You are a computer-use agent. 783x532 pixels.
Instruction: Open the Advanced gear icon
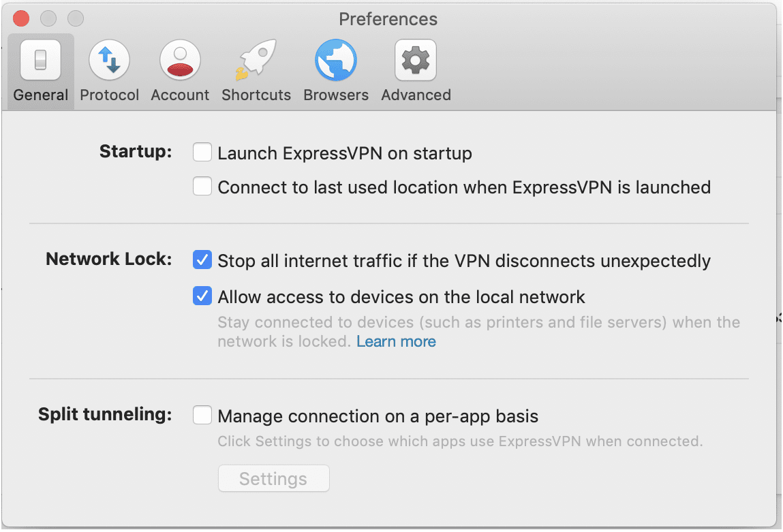click(416, 61)
